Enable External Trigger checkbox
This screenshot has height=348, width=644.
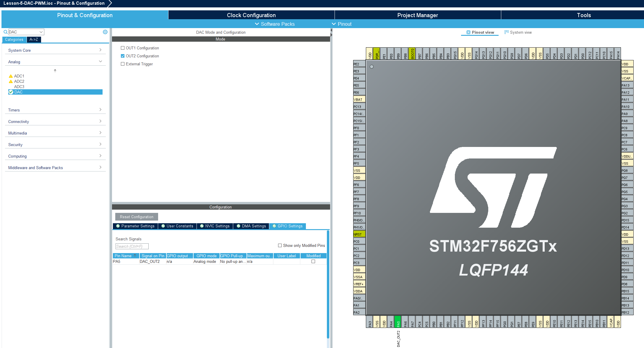tap(123, 64)
